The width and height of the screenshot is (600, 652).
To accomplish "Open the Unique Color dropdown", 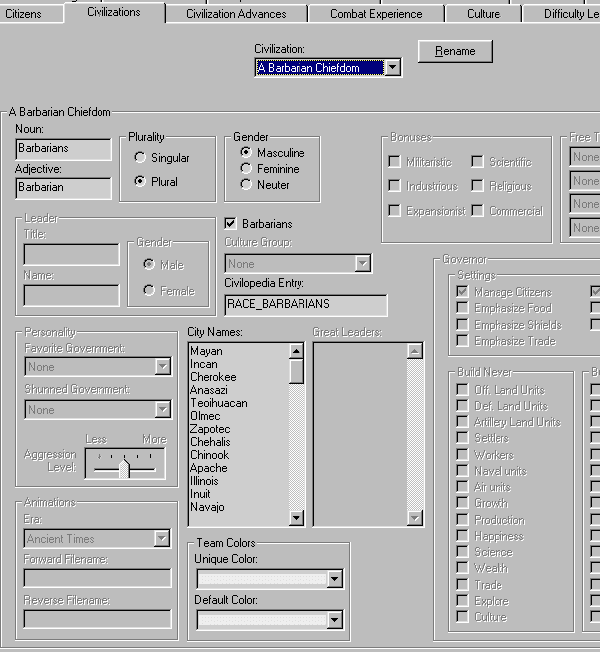I will 334,579.
